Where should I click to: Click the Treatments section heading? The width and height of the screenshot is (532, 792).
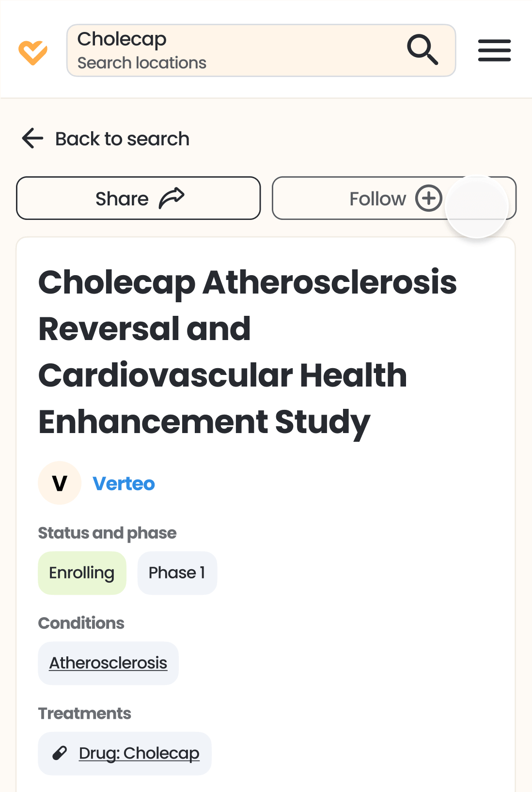(x=85, y=714)
